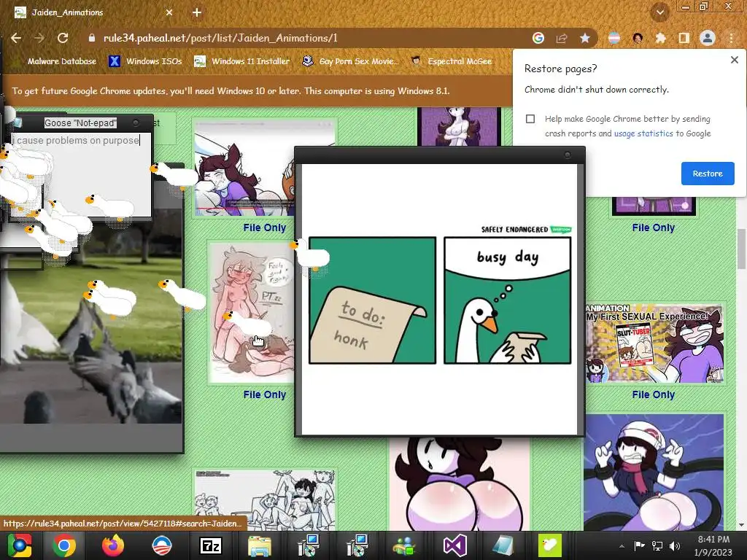Open the character avatar extension icon
The height and width of the screenshot is (560, 747).
638,38
